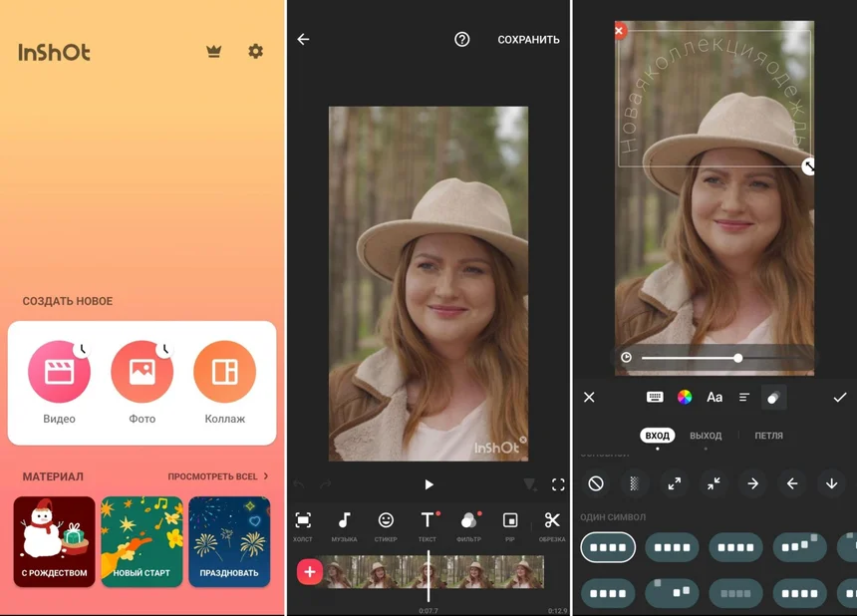Open the help question mark icon
857x616 pixels.
pos(461,39)
